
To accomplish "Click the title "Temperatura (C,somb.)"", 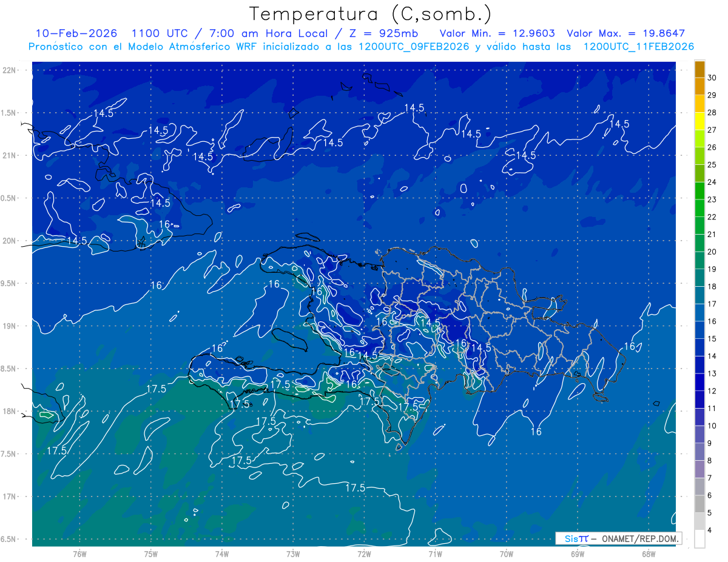I will [371, 14].
